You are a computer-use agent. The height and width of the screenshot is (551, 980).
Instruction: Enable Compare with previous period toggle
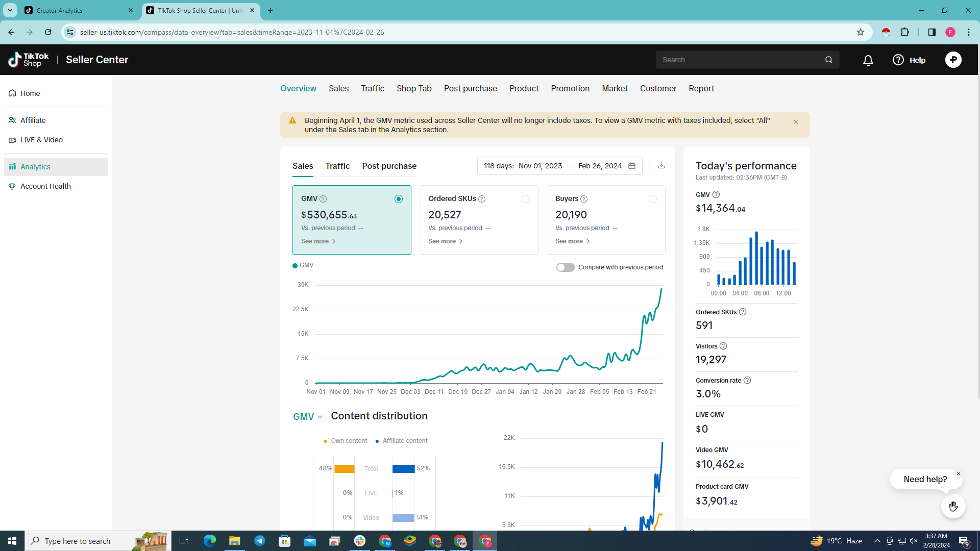pyautogui.click(x=565, y=267)
